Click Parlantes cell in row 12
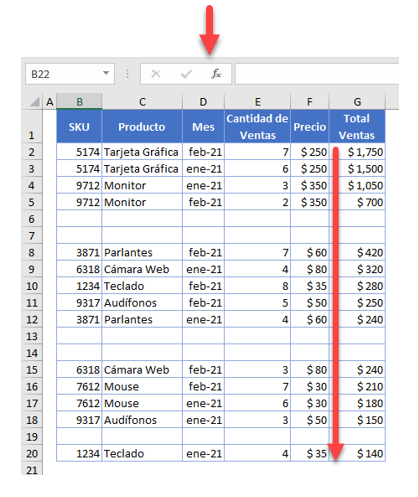 pos(142,319)
